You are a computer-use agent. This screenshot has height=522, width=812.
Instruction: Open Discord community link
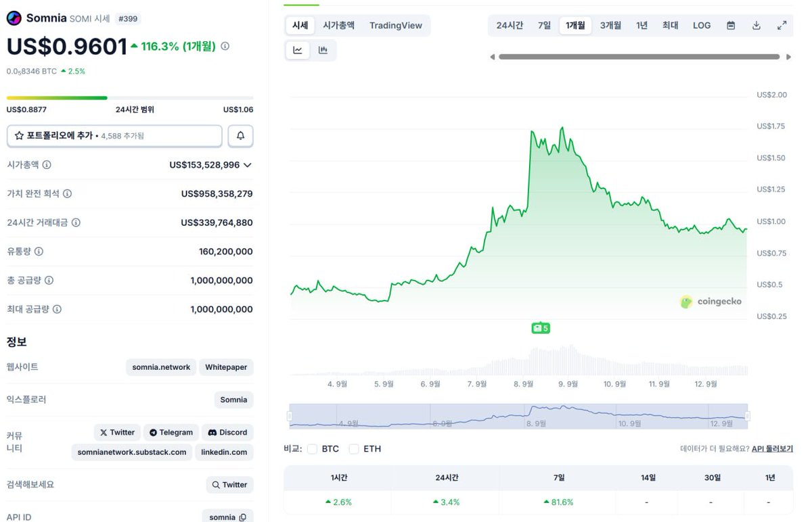click(227, 433)
